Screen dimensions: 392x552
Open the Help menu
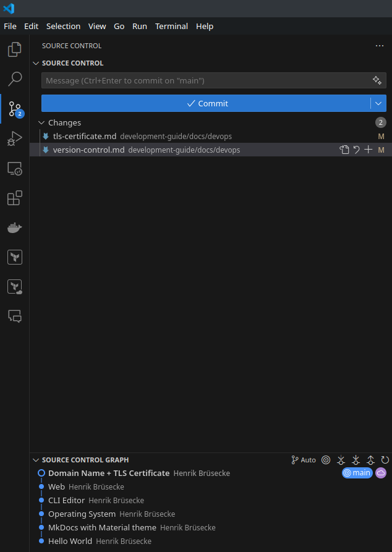point(205,27)
